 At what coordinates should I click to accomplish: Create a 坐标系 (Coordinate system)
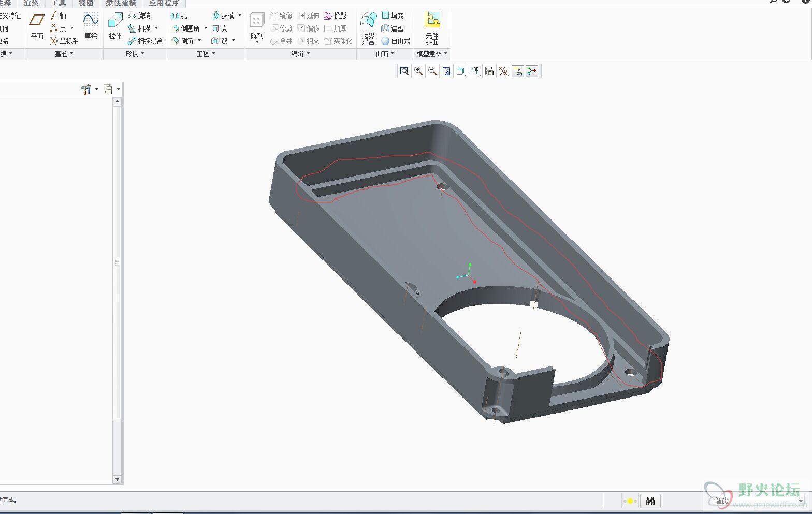[64, 41]
